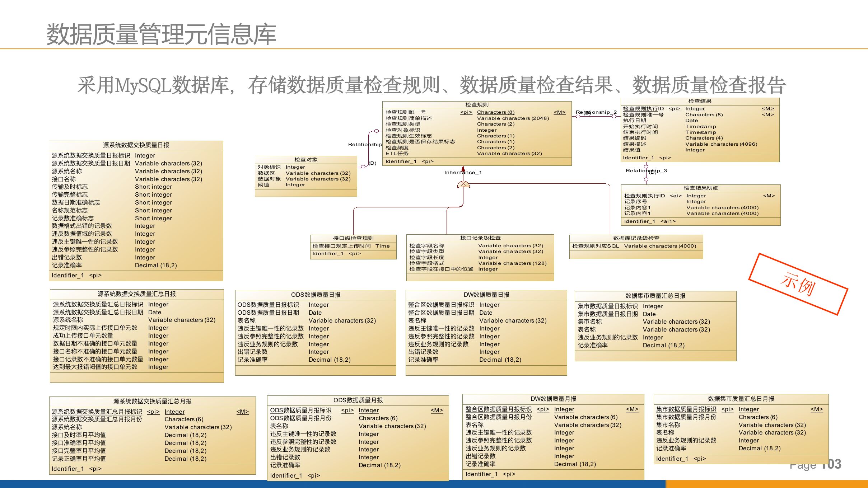
Task: Click the Relationship_3 label
Action: (x=646, y=171)
